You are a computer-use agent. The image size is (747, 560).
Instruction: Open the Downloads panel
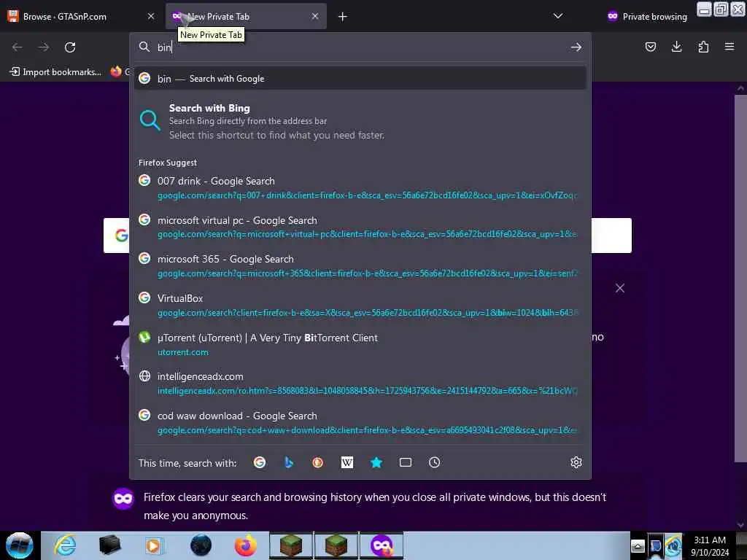point(676,47)
